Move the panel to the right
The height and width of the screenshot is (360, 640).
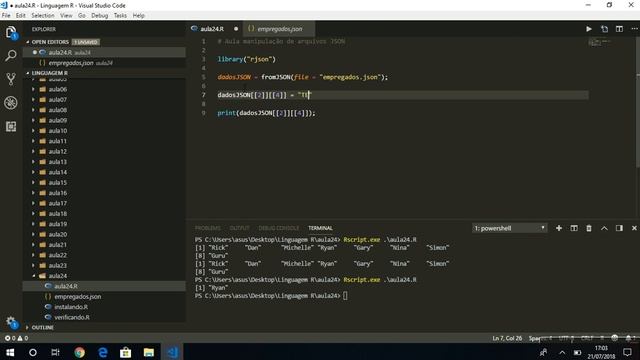[x=619, y=228]
